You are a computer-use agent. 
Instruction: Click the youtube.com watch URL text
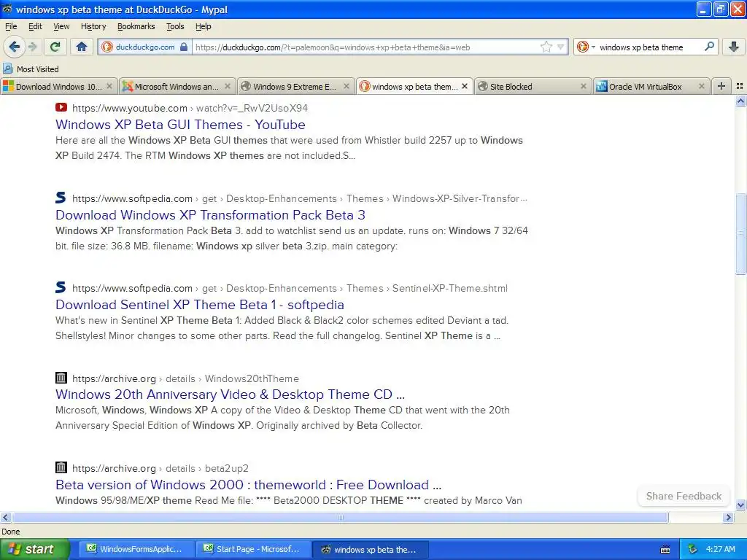(x=190, y=108)
